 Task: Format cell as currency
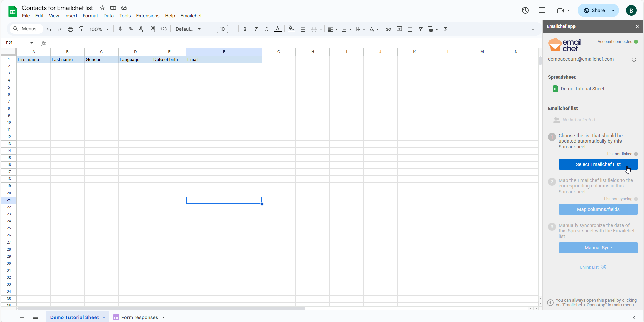pos(120,29)
